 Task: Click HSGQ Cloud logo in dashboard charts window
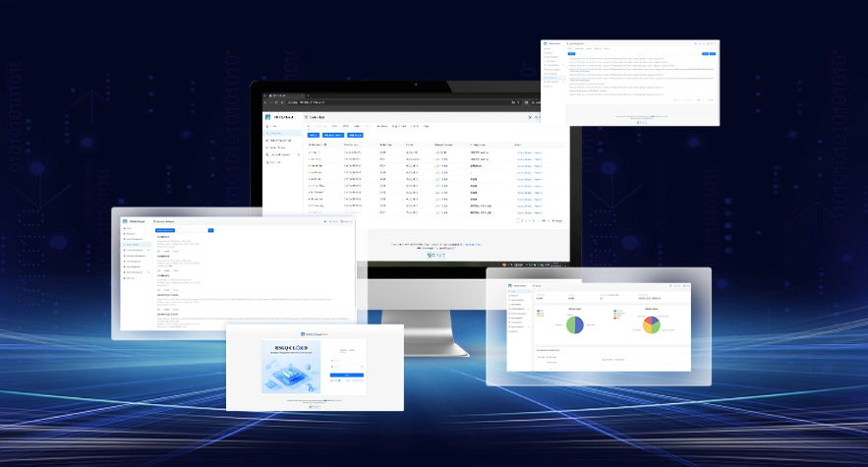pyautogui.click(x=511, y=285)
